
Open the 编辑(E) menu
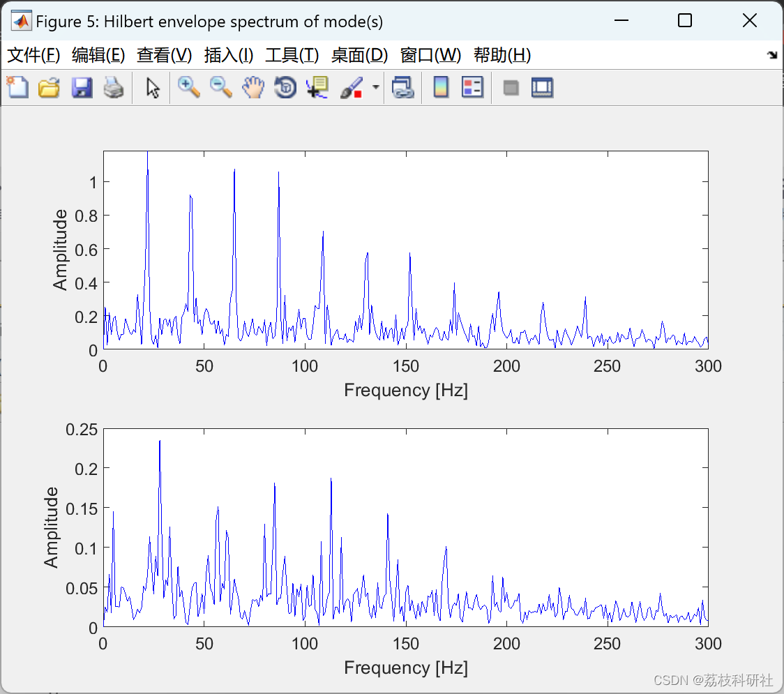pyautogui.click(x=98, y=55)
